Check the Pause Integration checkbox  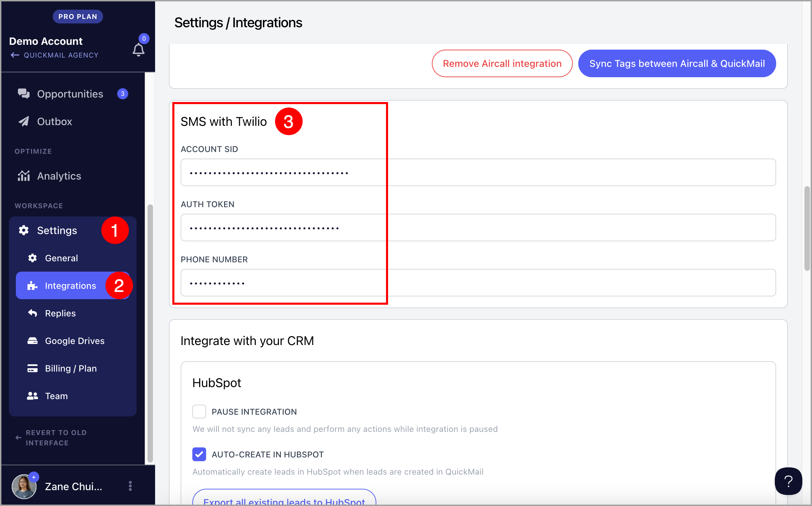point(199,412)
